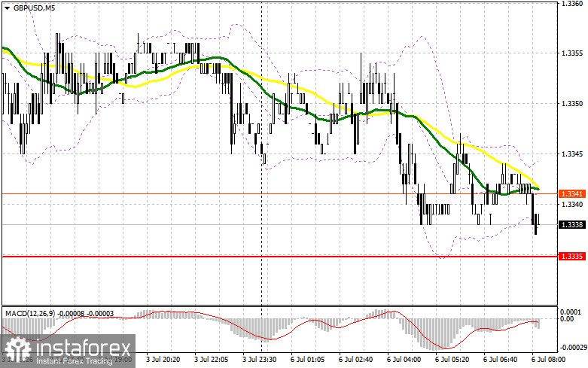The width and height of the screenshot is (588, 368).
Task: Select the 1.3340 price axis value
Action: [x=572, y=204]
